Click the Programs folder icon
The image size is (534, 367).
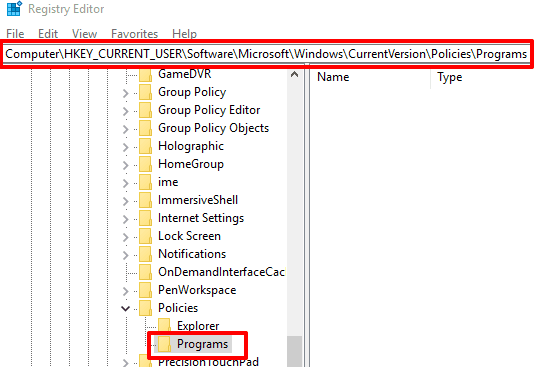click(164, 344)
